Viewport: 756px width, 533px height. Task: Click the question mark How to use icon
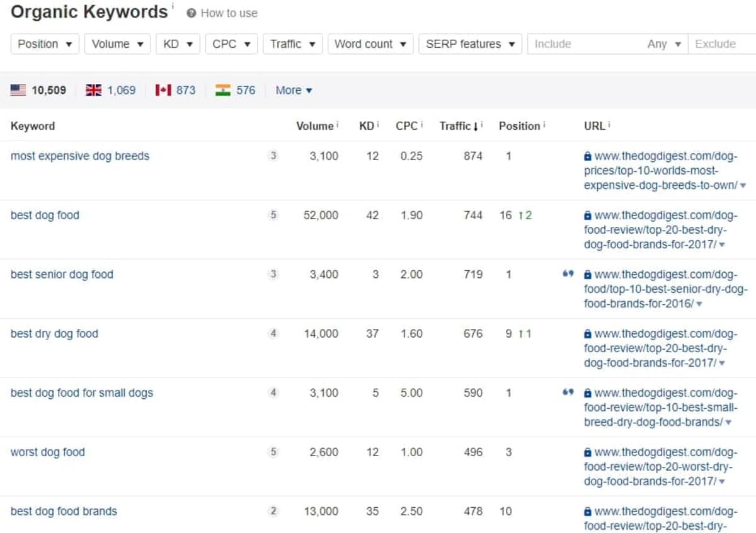pyautogui.click(x=192, y=13)
